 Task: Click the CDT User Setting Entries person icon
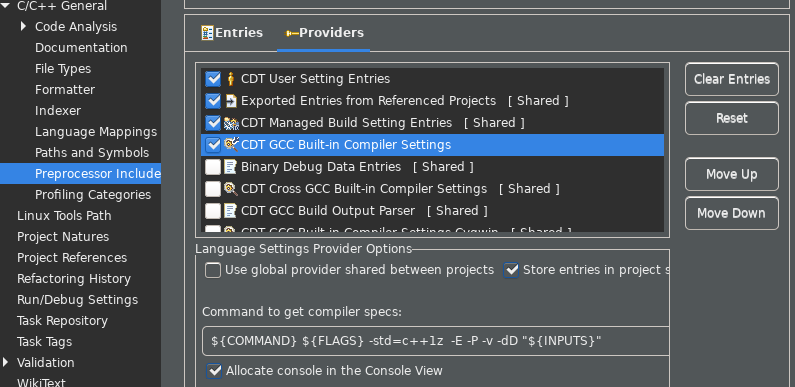point(231,79)
